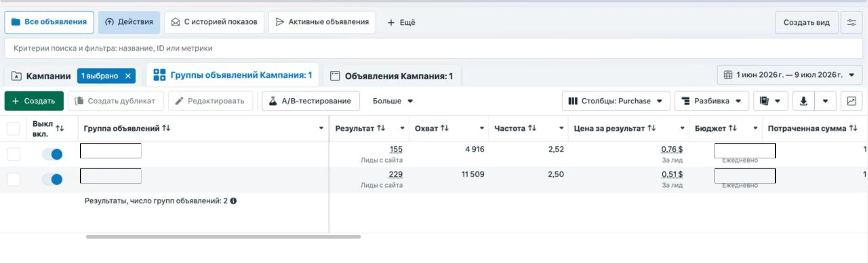Open Группы объявлений Кампания: 1 tab
Image resolution: width=868 pixels, height=263 pixels.
[x=232, y=75]
